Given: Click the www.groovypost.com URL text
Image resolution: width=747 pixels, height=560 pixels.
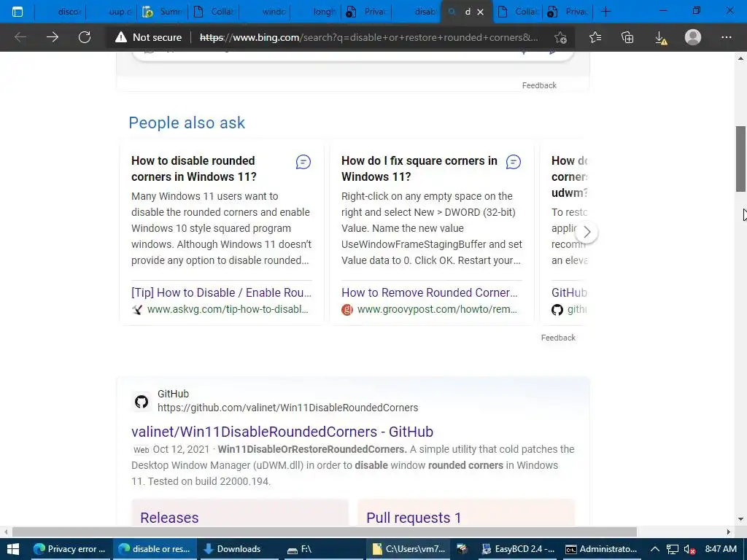Looking at the screenshot, I should coord(437,309).
